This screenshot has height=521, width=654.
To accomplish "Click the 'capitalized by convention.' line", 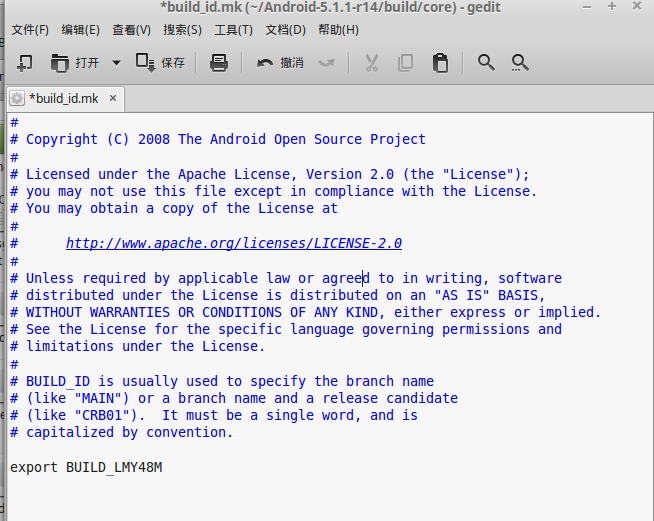I will point(121,433).
